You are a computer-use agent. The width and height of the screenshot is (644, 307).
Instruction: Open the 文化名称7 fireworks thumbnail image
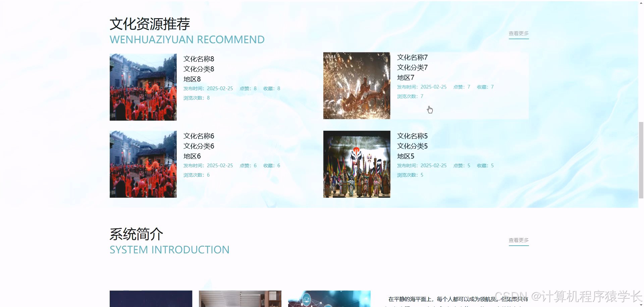(357, 85)
